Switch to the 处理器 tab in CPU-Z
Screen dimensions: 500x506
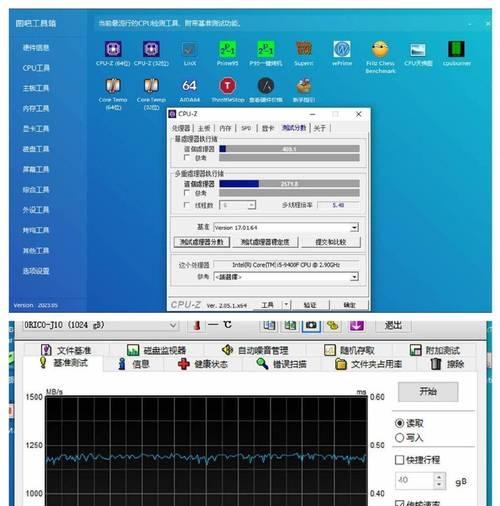181,128
